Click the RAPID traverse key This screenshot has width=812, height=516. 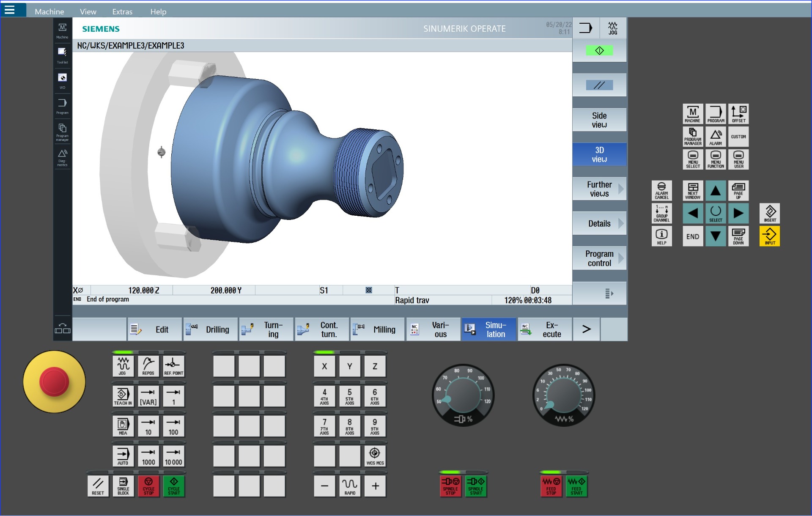[350, 486]
